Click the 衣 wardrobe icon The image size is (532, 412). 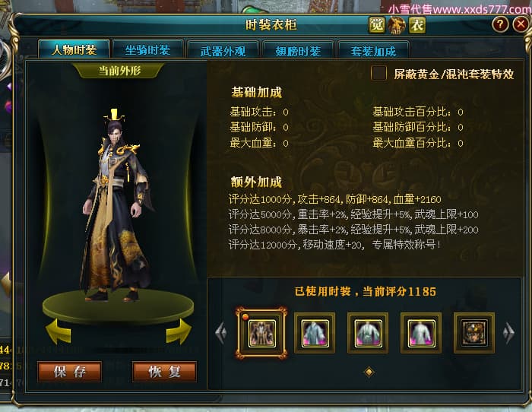(x=417, y=25)
